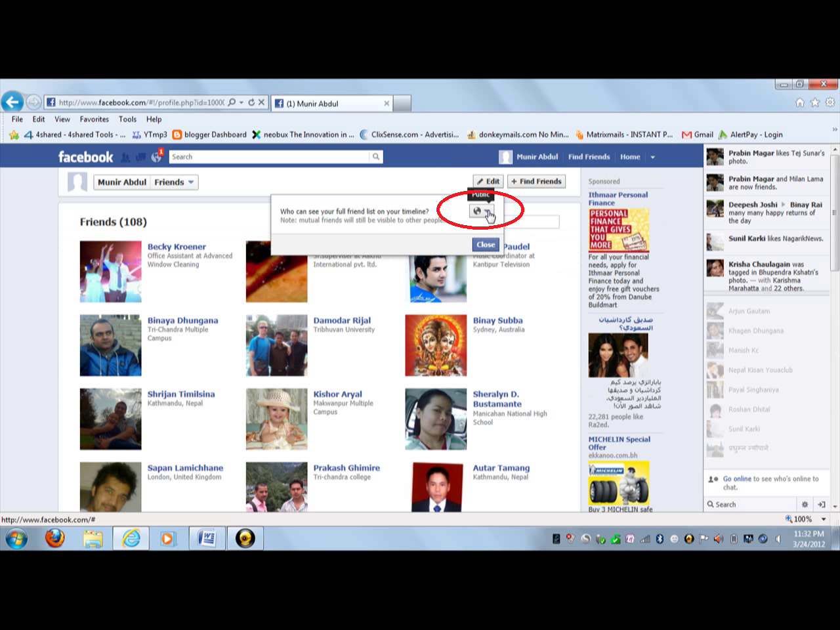840x630 pixels.
Task: Click the + Find Friends button
Action: (536, 181)
